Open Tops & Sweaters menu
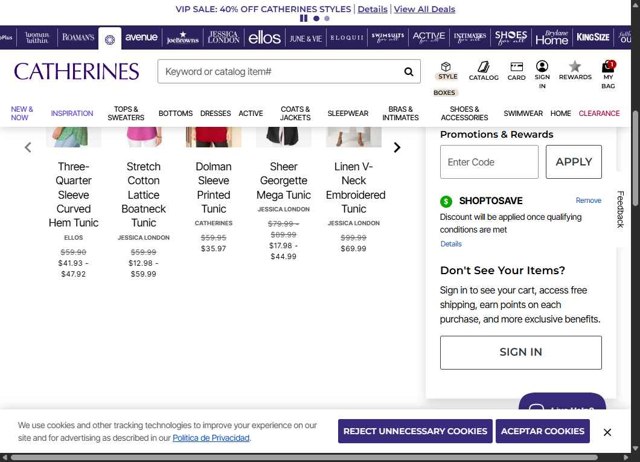 coord(126,113)
